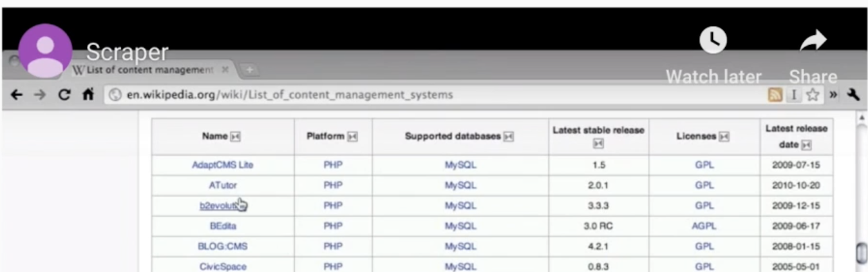Open a new browser tab

[x=249, y=70]
